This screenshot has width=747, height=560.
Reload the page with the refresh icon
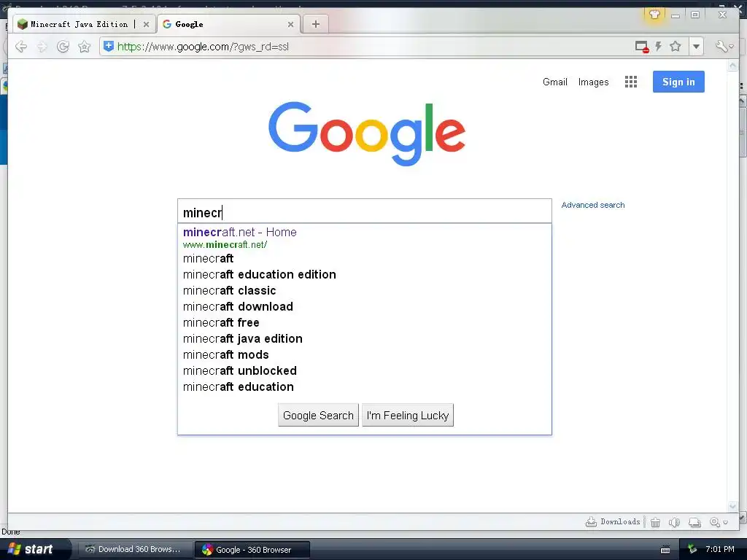point(63,46)
